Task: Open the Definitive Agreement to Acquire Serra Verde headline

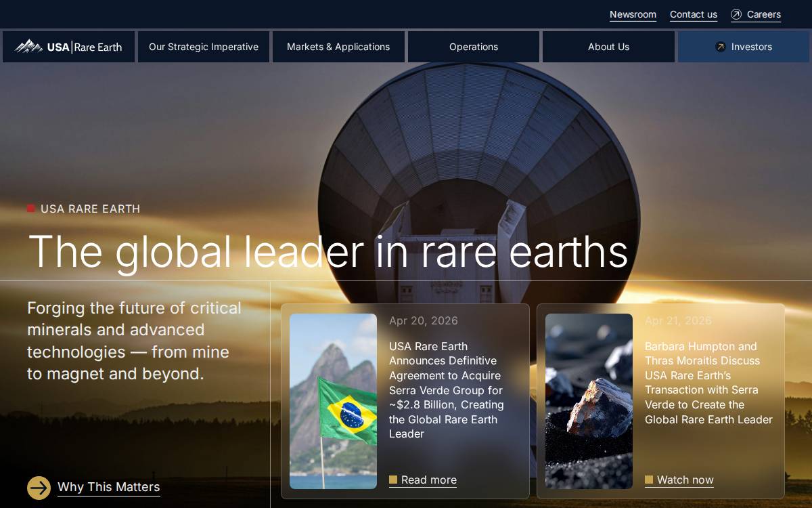Action: coord(447,390)
